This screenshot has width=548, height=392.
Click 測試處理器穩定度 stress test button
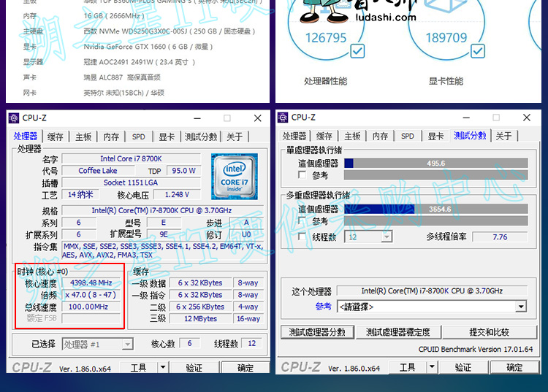[x=398, y=332]
